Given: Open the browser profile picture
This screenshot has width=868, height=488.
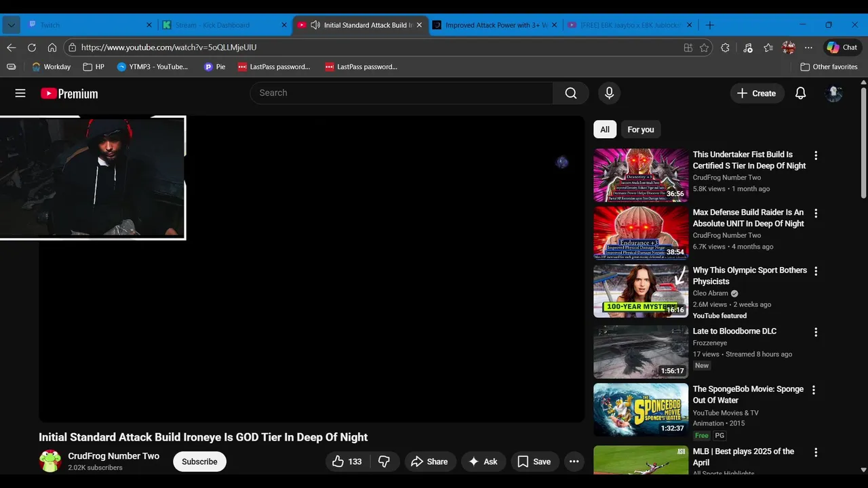Looking at the screenshot, I should pos(789,47).
